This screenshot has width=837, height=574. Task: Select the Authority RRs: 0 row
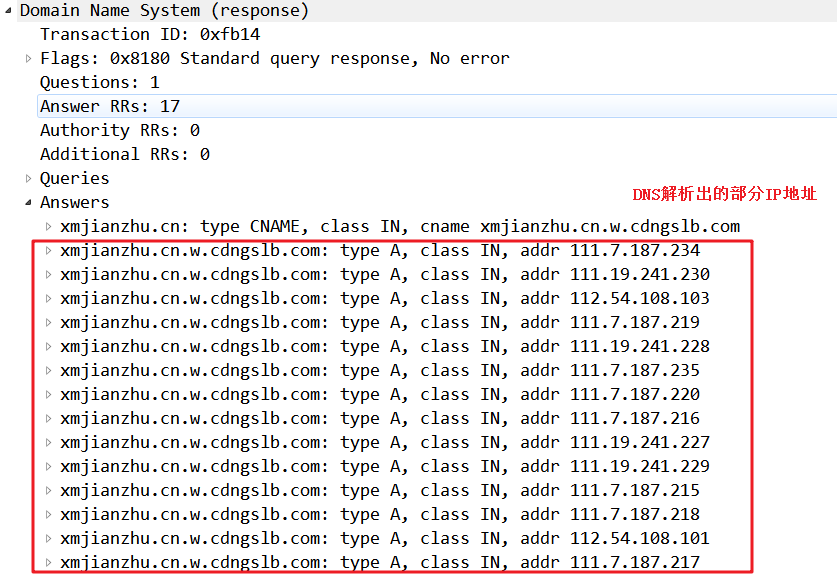coord(120,130)
